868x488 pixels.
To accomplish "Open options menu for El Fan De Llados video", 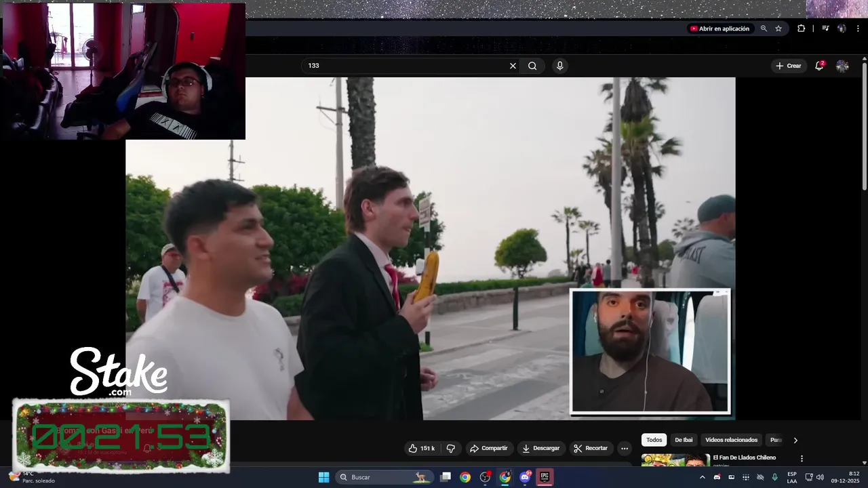I will tap(802, 458).
